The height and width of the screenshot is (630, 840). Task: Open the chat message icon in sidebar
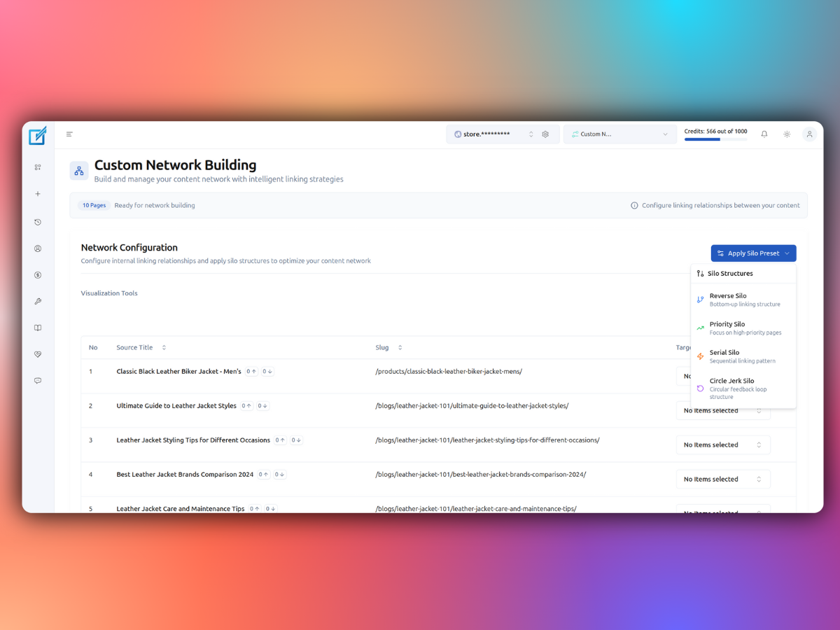click(38, 381)
